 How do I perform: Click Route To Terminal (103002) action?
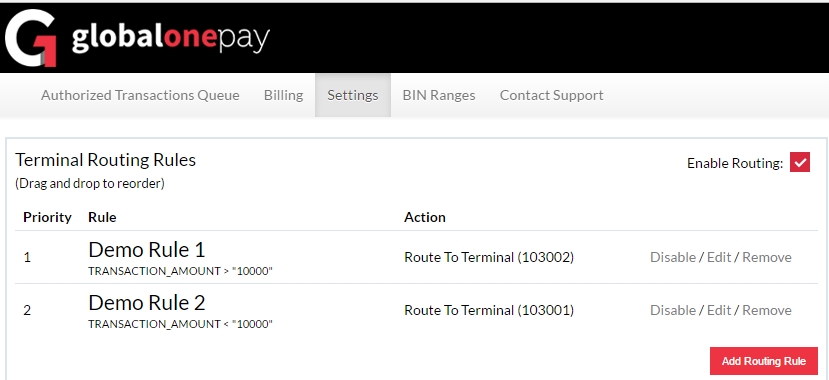(x=489, y=257)
